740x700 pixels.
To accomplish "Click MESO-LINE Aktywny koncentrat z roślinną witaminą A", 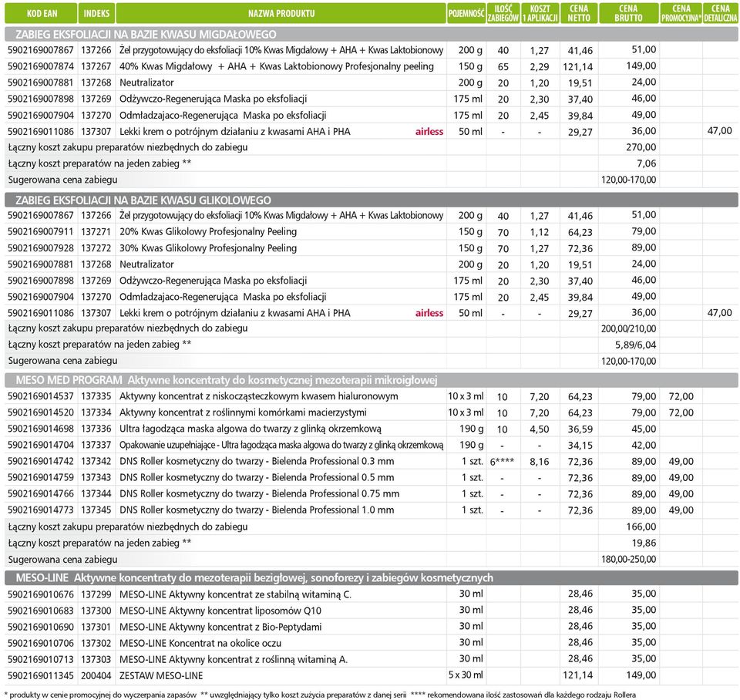I will (234, 659).
